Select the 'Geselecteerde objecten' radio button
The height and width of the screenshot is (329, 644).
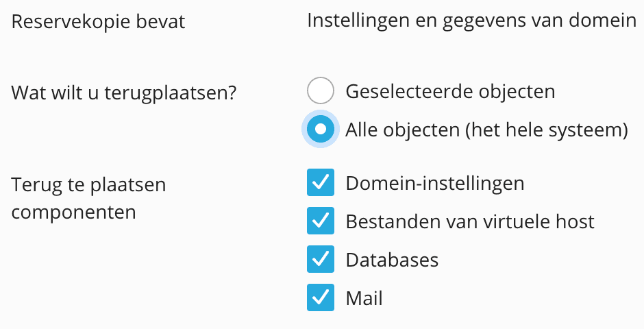click(x=321, y=91)
